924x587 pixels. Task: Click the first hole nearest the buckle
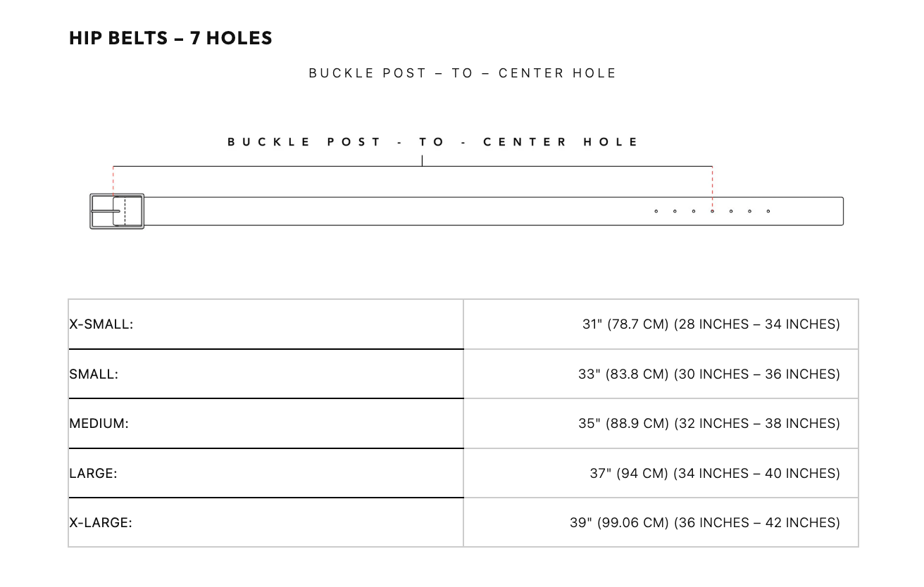[x=656, y=211]
